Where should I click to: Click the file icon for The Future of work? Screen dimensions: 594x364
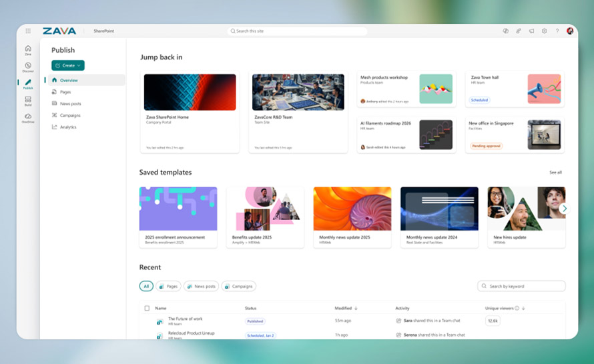click(x=160, y=321)
